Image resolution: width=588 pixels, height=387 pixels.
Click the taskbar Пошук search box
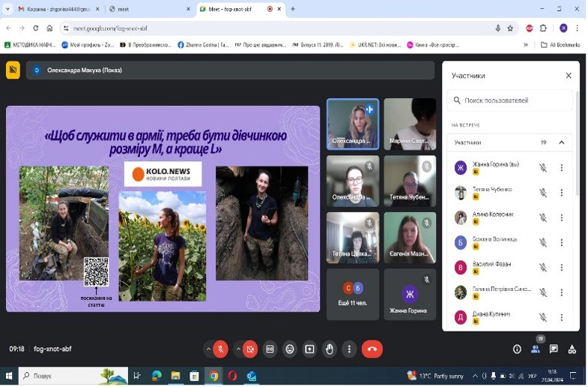click(73, 376)
